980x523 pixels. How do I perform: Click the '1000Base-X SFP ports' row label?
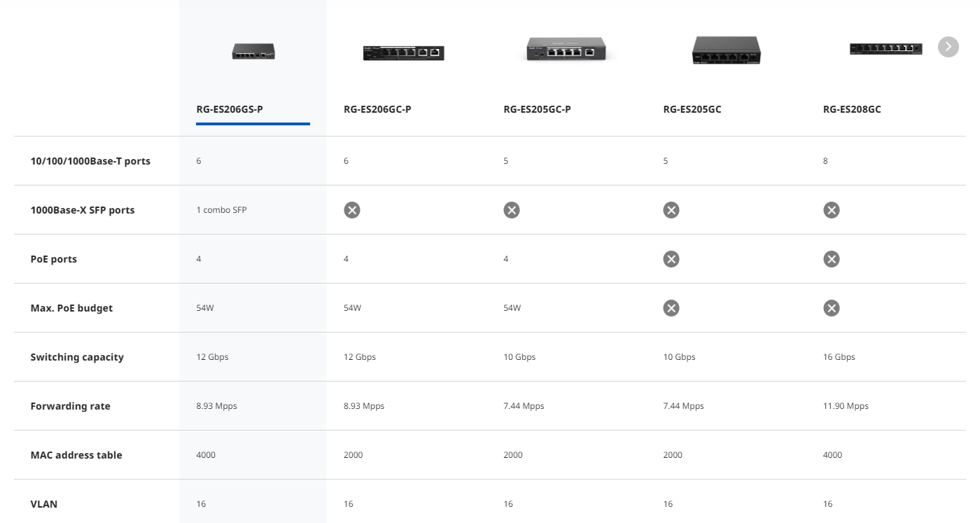(x=83, y=210)
